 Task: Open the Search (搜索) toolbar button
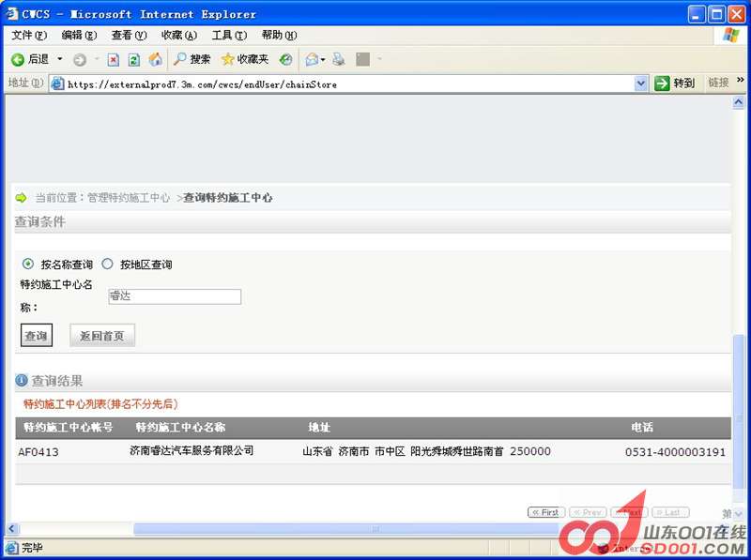[192, 59]
